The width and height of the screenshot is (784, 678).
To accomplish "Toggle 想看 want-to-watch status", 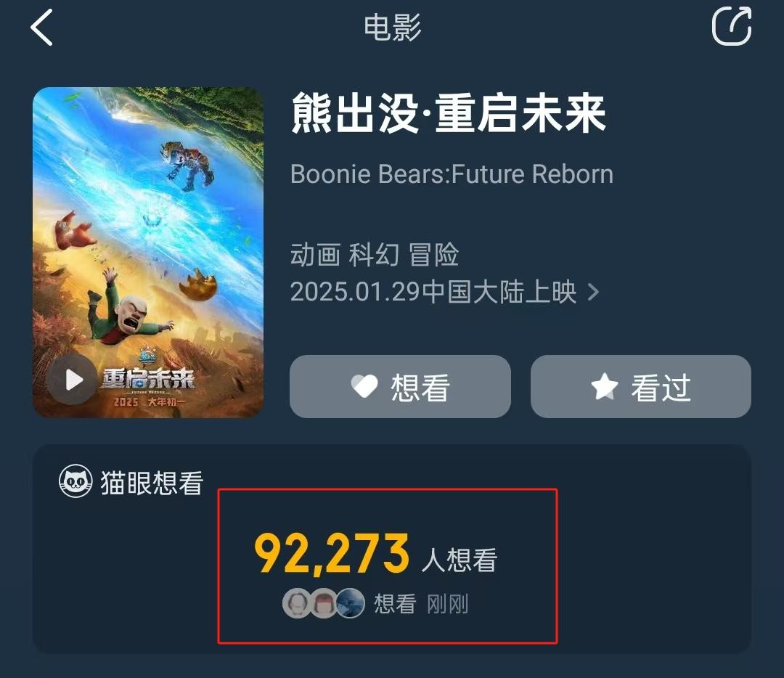I will (400, 386).
